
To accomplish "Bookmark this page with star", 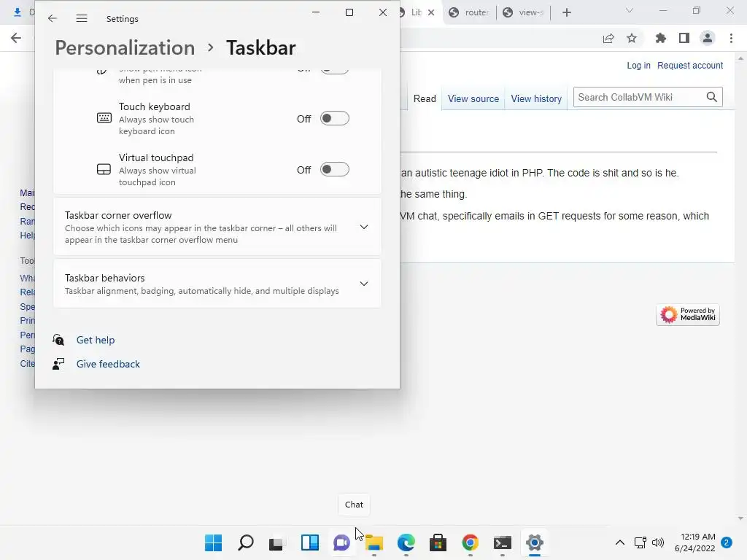I will tap(632, 38).
